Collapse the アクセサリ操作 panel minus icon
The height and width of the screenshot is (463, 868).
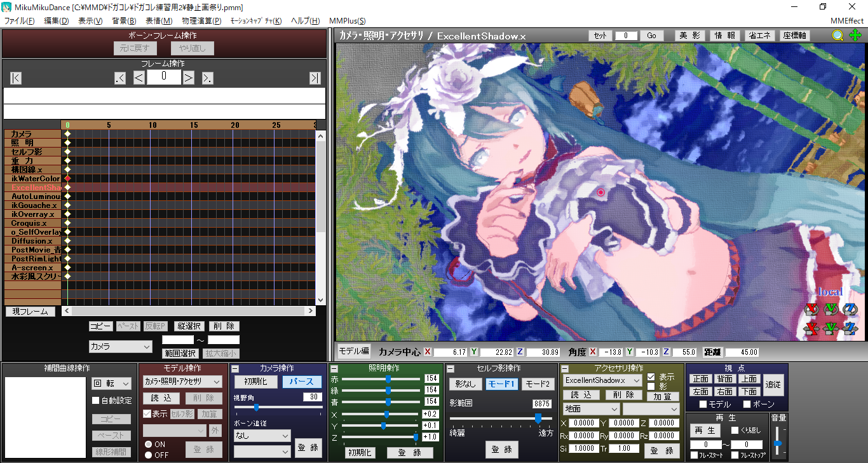click(564, 369)
